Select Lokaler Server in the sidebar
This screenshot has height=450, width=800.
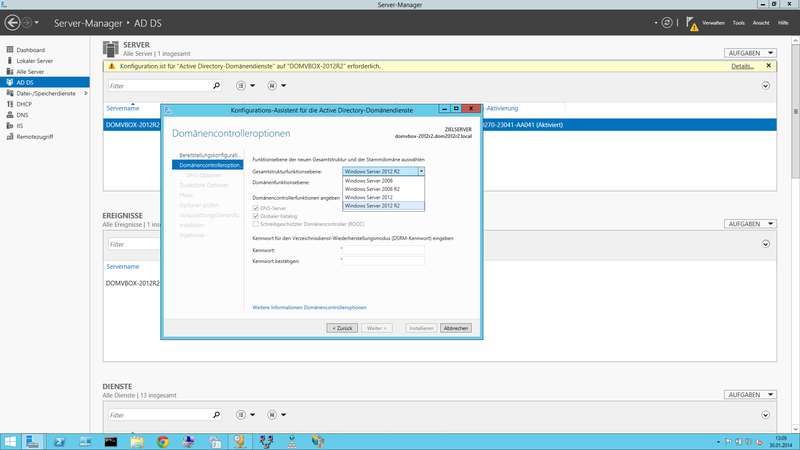click(35, 61)
